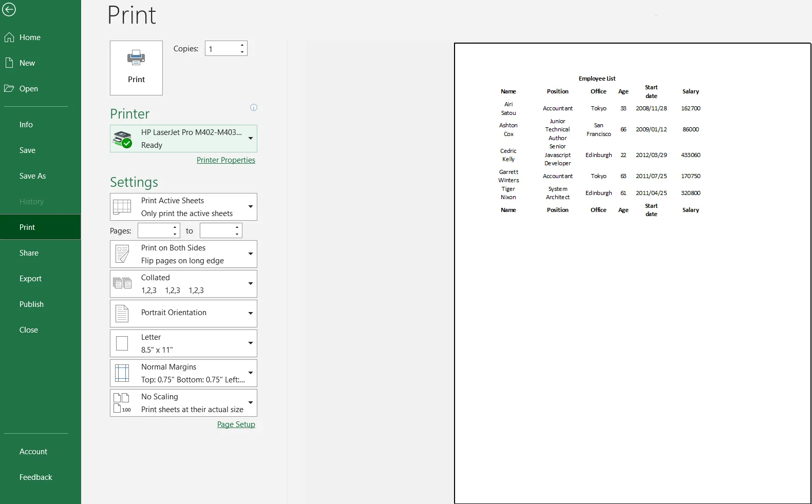The width and height of the screenshot is (812, 504).
Task: Open the Share page
Action: tap(40, 253)
